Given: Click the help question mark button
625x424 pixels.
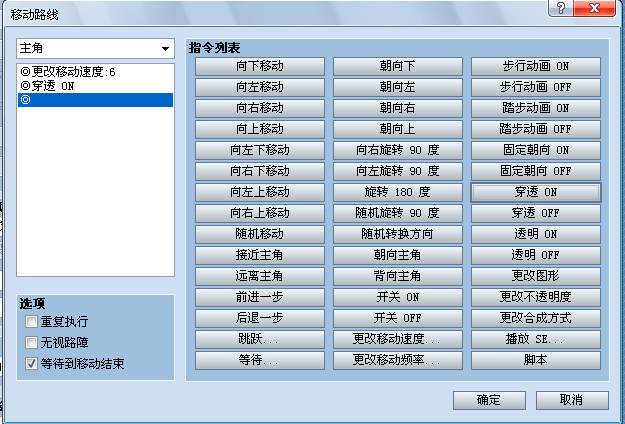Looking at the screenshot, I should tap(560, 8).
